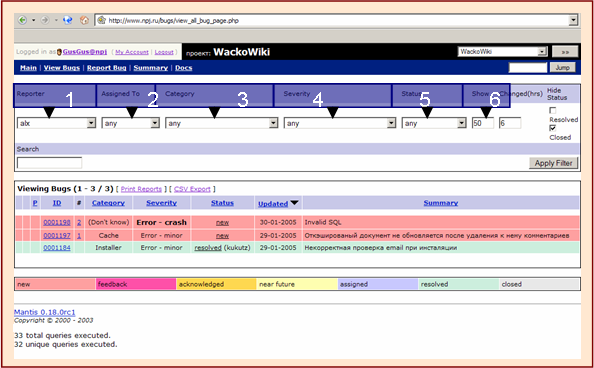Click the Installer category cell
594x368 pixels.
(x=108, y=247)
